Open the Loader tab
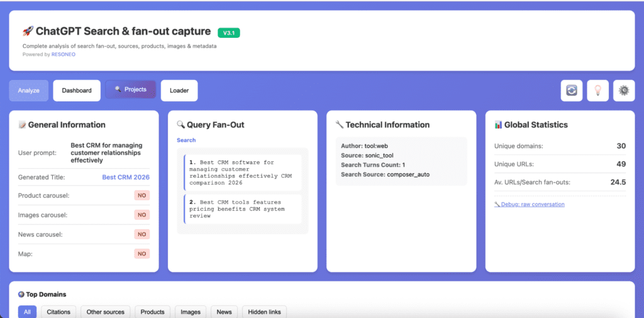 coord(179,91)
